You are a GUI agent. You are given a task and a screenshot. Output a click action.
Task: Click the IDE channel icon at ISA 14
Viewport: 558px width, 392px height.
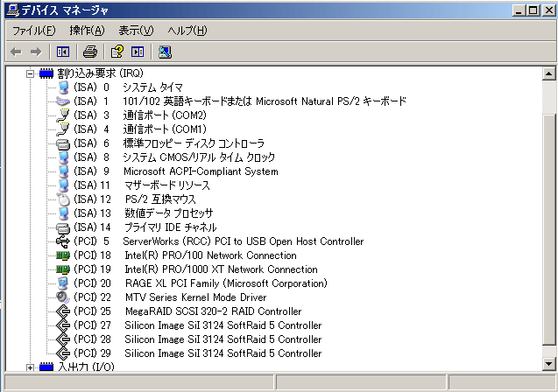pos(63,227)
